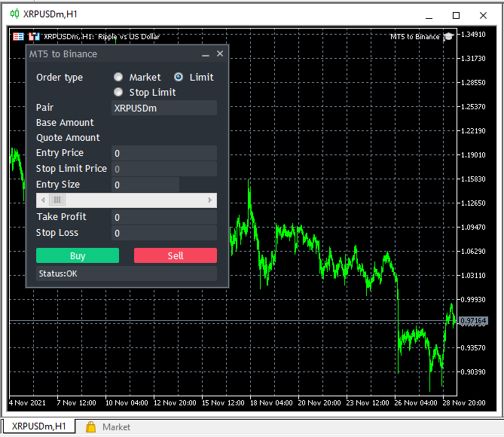Image resolution: width=504 pixels, height=437 pixels.
Task: Click the 1.34910 price axis label
Action: [x=473, y=35]
